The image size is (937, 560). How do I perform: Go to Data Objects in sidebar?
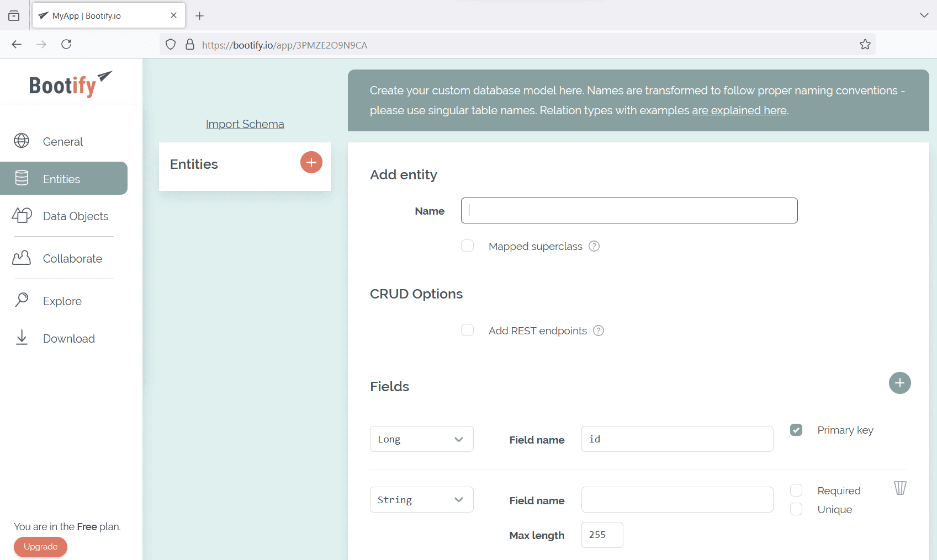(x=75, y=216)
